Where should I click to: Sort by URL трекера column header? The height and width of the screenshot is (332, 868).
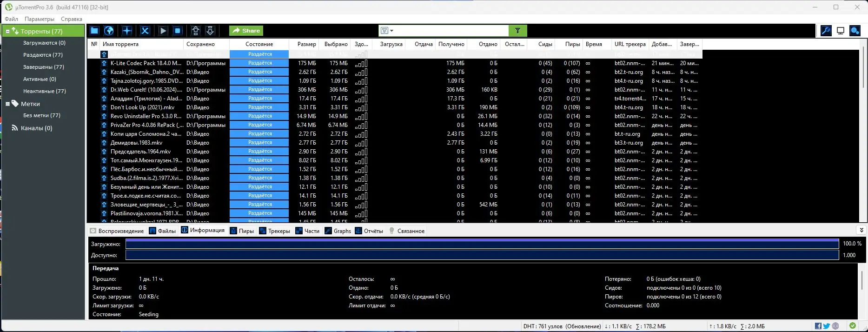pyautogui.click(x=630, y=44)
